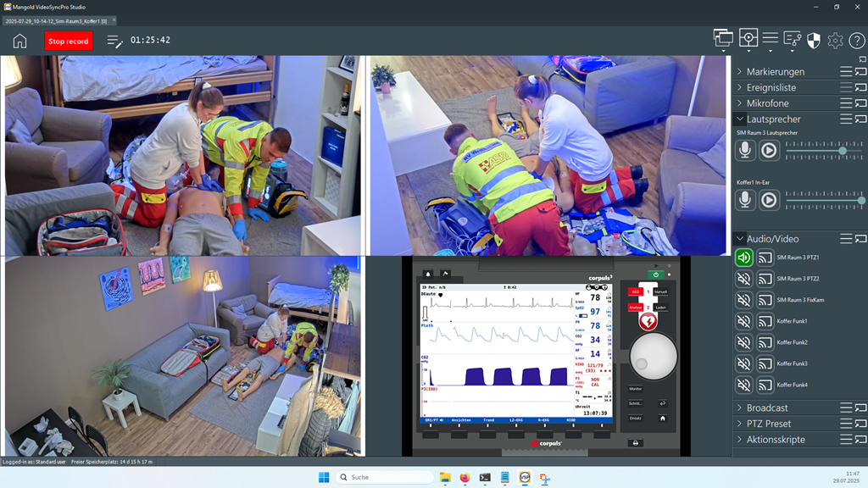868x488 pixels.
Task: Open the Ereignisliste panel menu icon
Action: (x=846, y=88)
